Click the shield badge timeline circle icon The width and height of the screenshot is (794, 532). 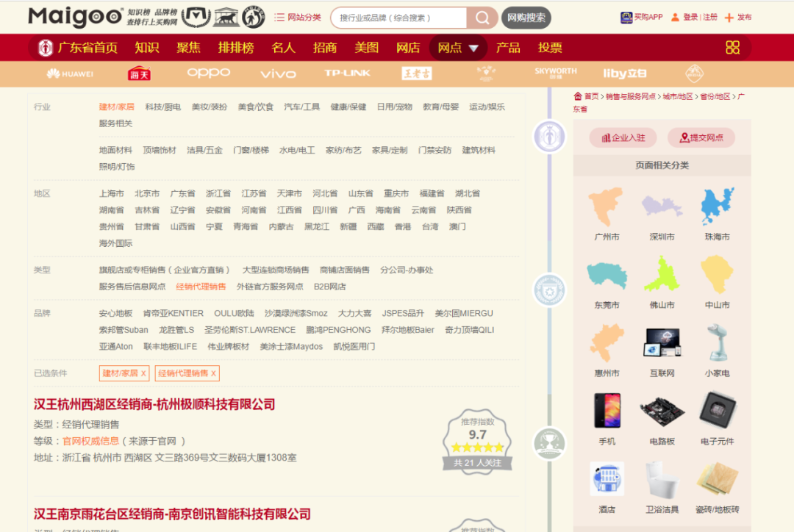pos(549,290)
